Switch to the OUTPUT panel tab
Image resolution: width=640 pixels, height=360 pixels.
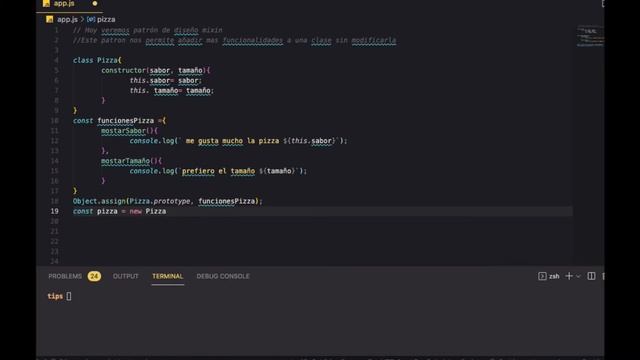pyautogui.click(x=126, y=276)
